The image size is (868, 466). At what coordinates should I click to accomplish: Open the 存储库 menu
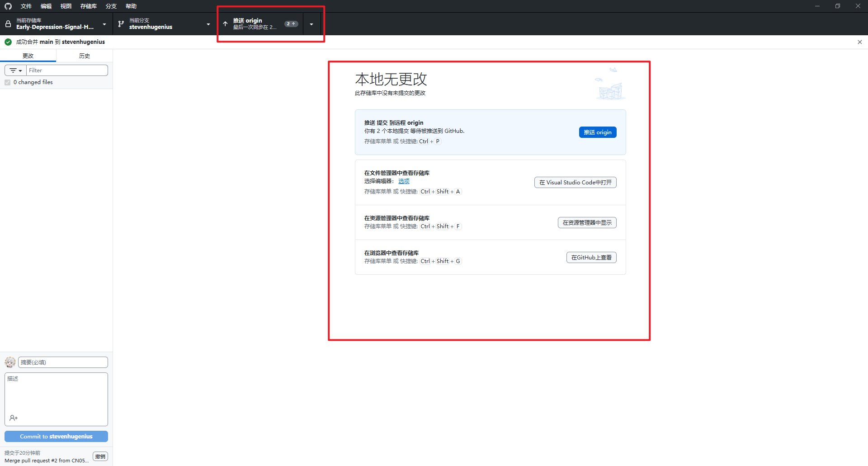(x=89, y=6)
